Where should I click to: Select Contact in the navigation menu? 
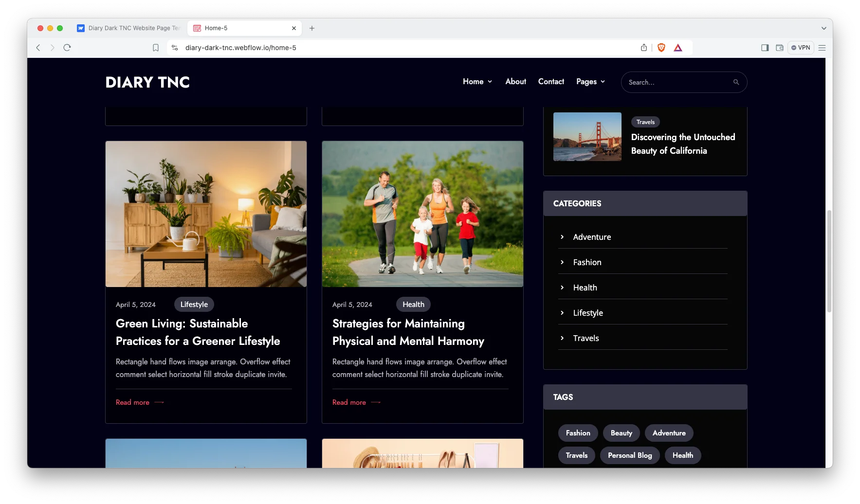(550, 82)
